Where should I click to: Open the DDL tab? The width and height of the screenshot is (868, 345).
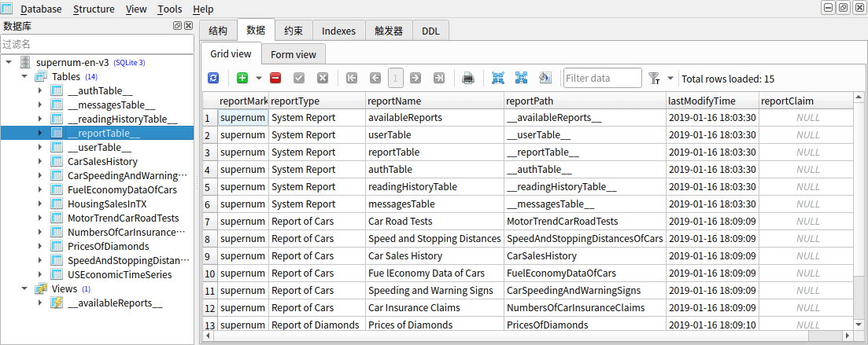coord(430,31)
